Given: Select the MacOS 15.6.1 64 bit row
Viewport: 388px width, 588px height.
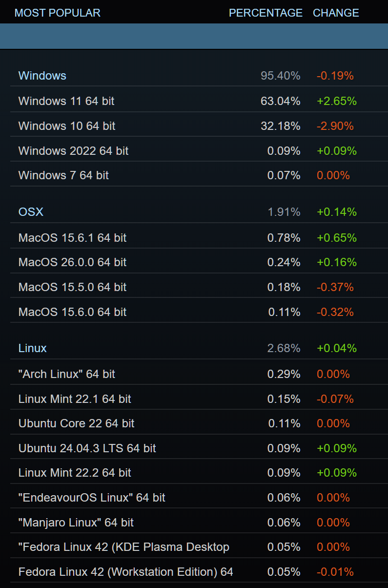Looking at the screenshot, I should point(72,238).
